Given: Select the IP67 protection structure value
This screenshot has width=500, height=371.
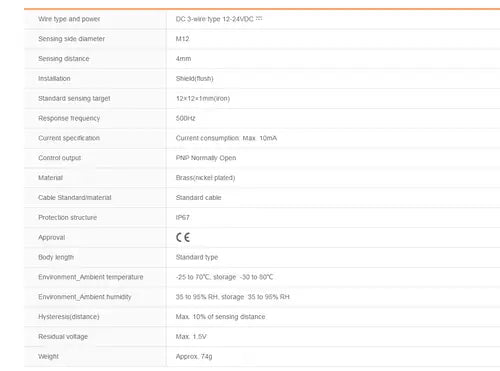Looking at the screenshot, I should pyautogui.click(x=183, y=217).
